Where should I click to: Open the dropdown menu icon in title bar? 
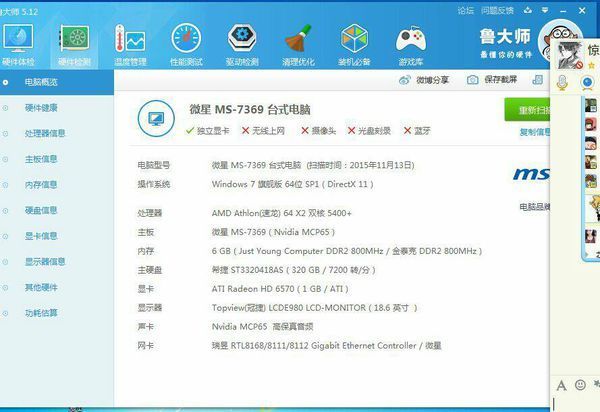(545, 10)
